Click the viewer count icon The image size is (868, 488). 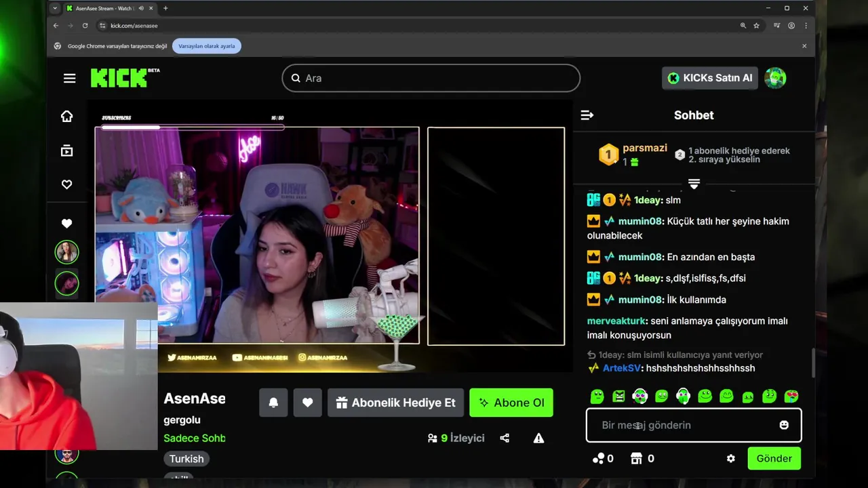432,438
